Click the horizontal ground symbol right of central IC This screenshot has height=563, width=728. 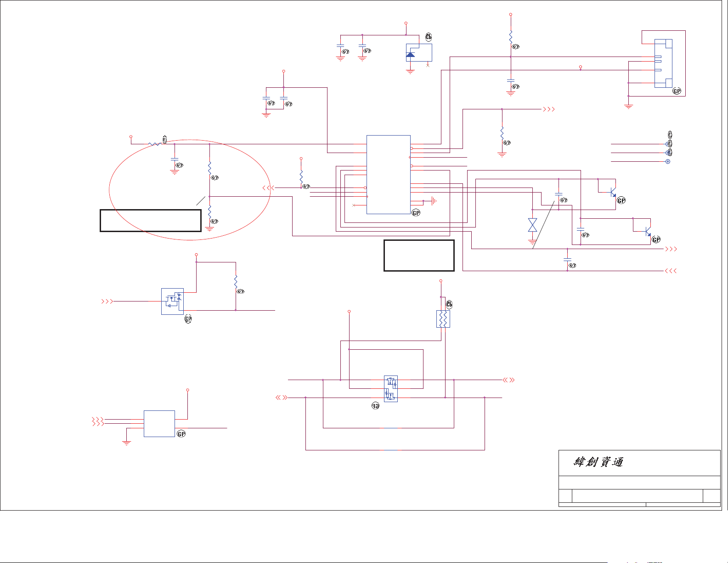[x=433, y=201]
